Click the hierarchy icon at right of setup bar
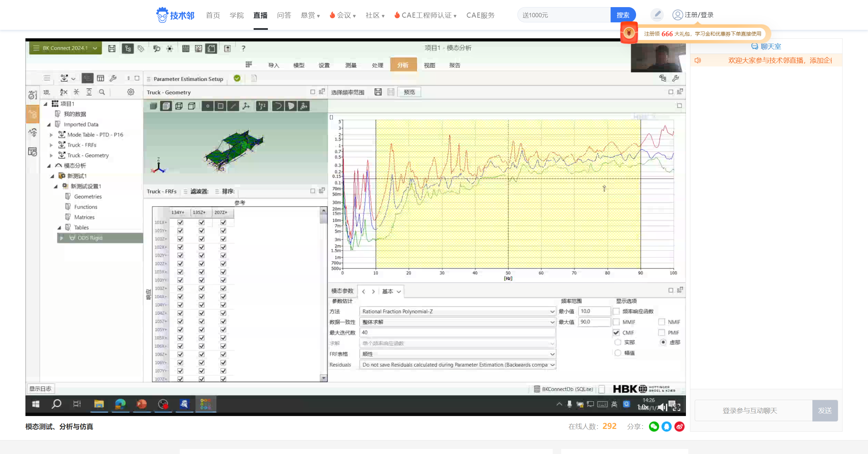The width and height of the screenshot is (868, 454). (x=663, y=78)
